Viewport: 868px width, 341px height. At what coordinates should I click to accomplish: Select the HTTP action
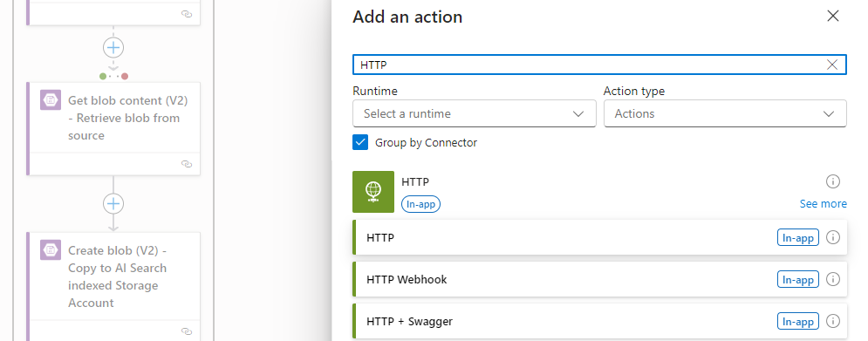point(599,237)
